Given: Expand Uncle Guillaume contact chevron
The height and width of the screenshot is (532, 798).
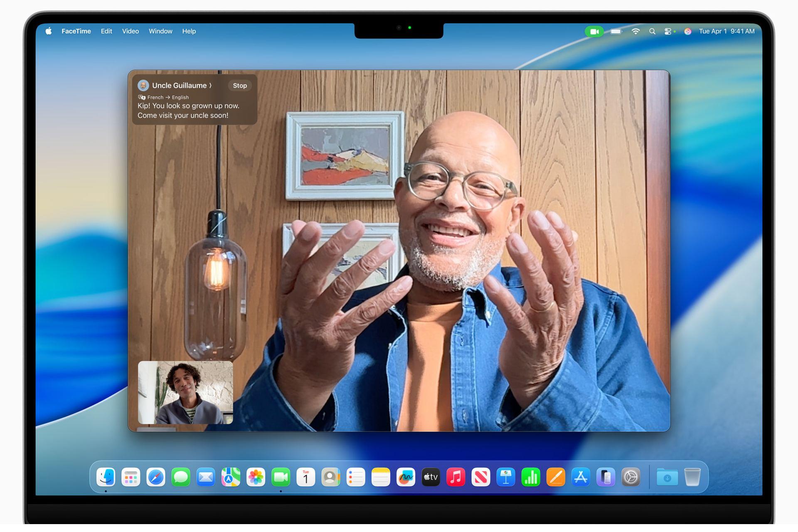Looking at the screenshot, I should 211,86.
